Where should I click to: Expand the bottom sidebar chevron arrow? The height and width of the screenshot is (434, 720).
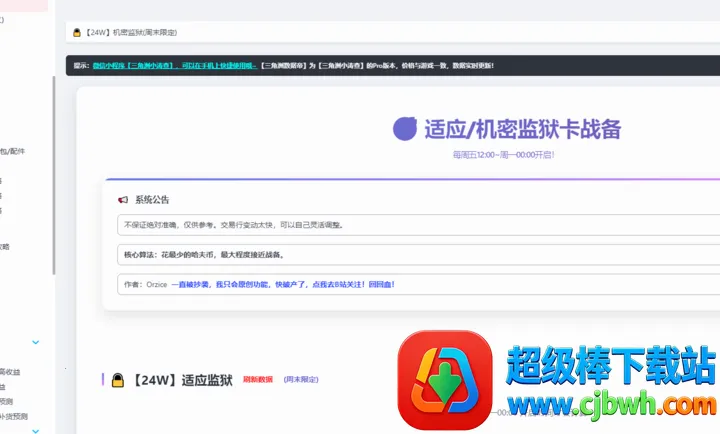pyautogui.click(x=36, y=430)
